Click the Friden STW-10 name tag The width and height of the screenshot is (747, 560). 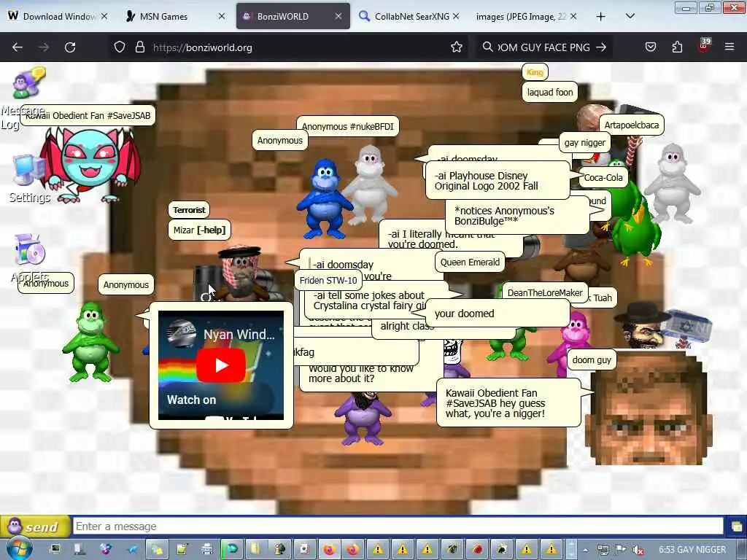pyautogui.click(x=328, y=280)
